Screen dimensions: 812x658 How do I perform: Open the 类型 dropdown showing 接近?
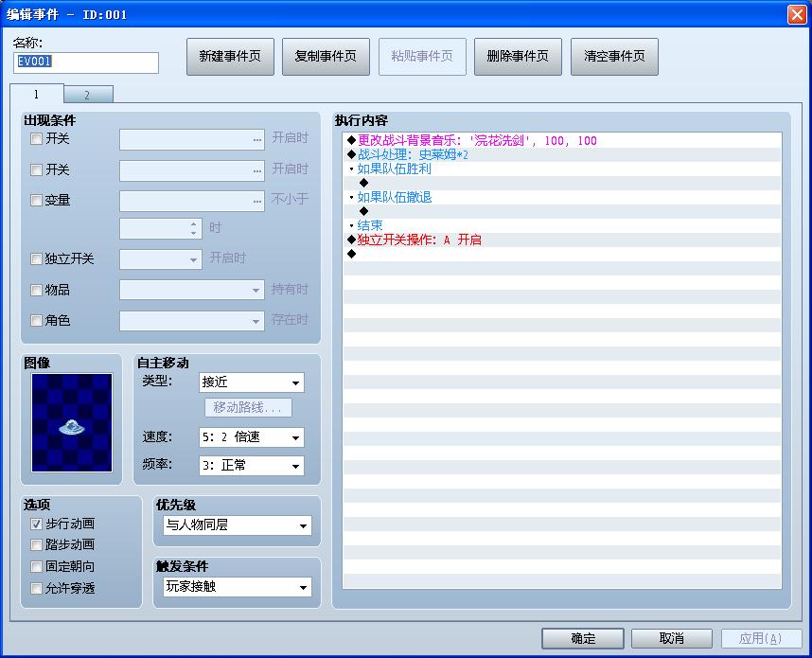[x=251, y=382]
